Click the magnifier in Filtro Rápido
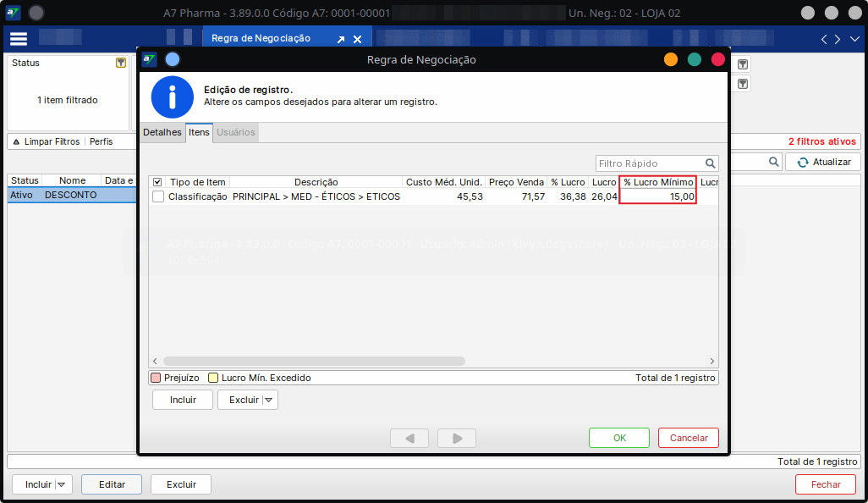The image size is (868, 503). pos(711,163)
